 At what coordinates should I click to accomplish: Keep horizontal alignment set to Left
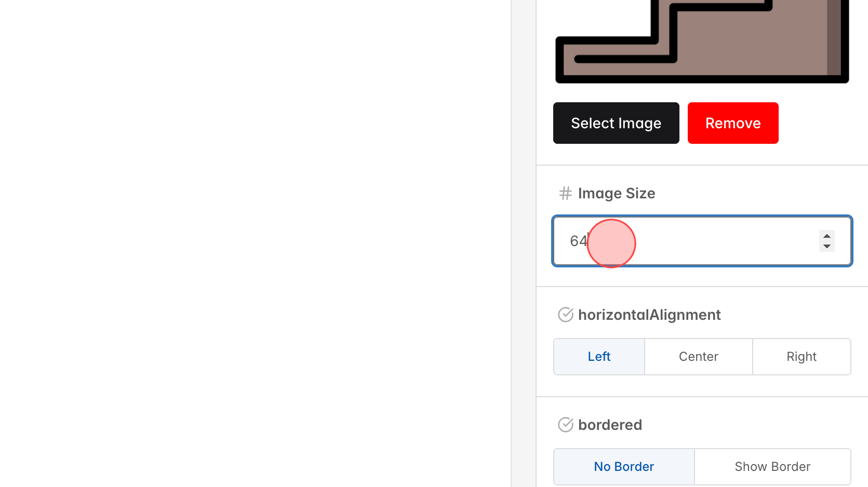coord(598,357)
